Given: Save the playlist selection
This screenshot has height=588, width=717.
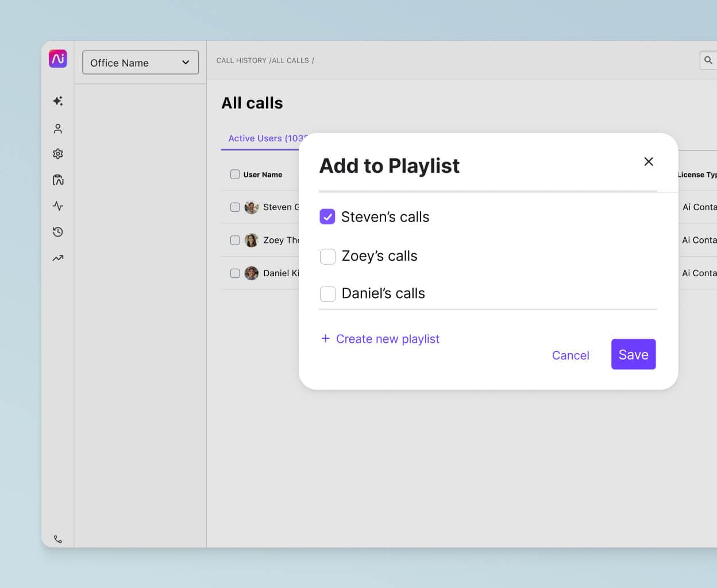Looking at the screenshot, I should (633, 354).
